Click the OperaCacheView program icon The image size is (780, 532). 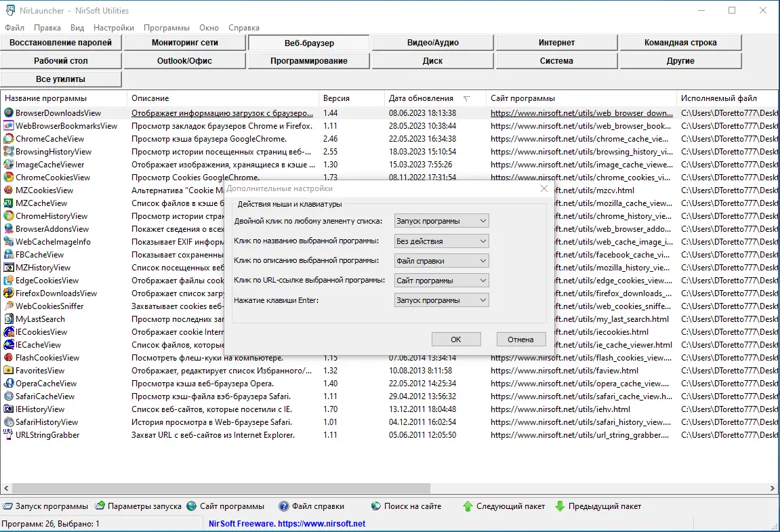pos(8,383)
